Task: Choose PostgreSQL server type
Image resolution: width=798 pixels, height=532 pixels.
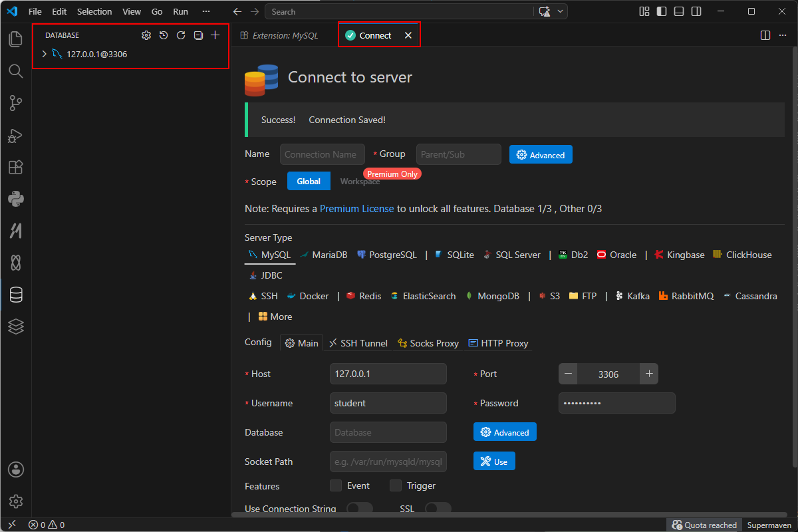Action: [386, 255]
